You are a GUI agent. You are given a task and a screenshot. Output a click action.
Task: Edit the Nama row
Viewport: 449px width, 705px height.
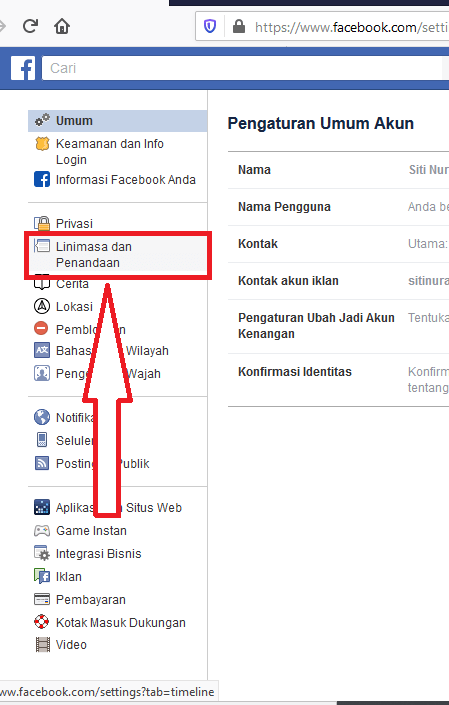coord(338,170)
